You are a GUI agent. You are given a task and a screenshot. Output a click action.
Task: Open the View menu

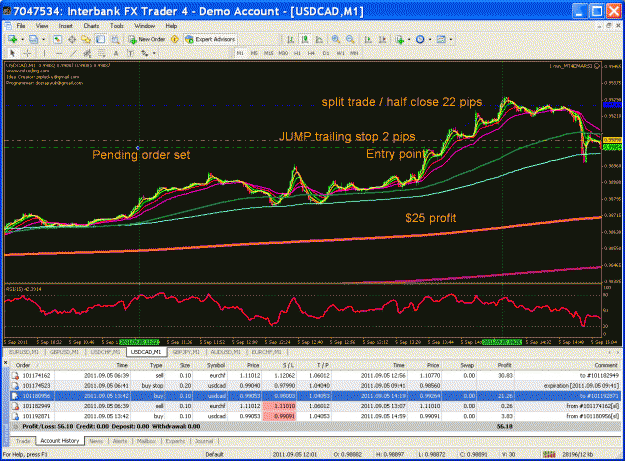click(x=42, y=26)
